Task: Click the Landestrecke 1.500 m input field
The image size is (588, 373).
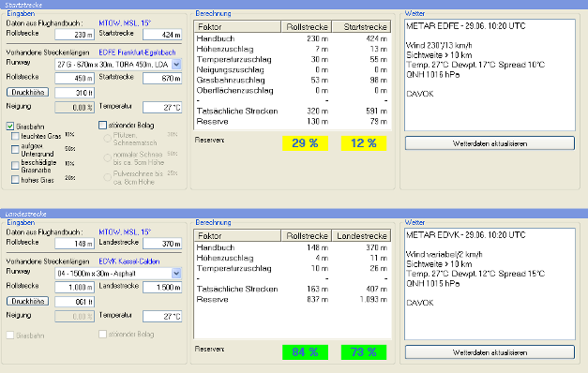Action: 162,287
